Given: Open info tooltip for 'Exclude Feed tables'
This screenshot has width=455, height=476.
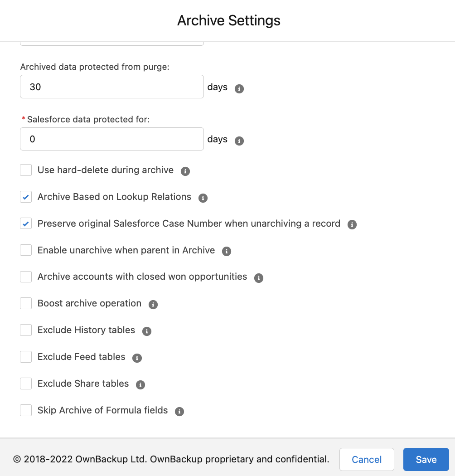Looking at the screenshot, I should pyautogui.click(x=137, y=358).
